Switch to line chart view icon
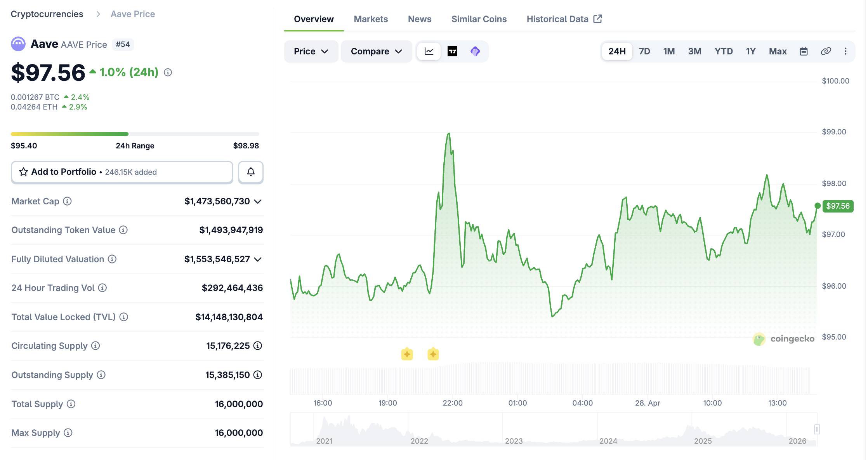 coord(429,51)
